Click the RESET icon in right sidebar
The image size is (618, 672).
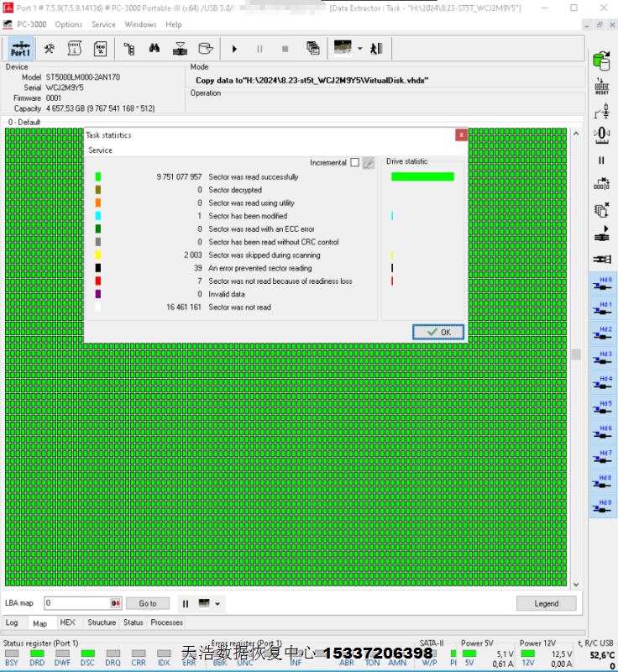click(601, 86)
